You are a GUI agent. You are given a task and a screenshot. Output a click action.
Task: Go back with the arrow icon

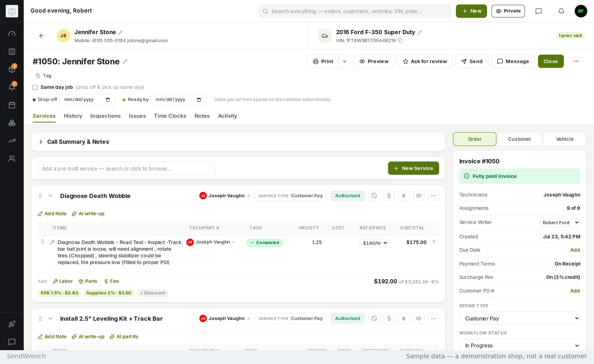click(x=42, y=36)
